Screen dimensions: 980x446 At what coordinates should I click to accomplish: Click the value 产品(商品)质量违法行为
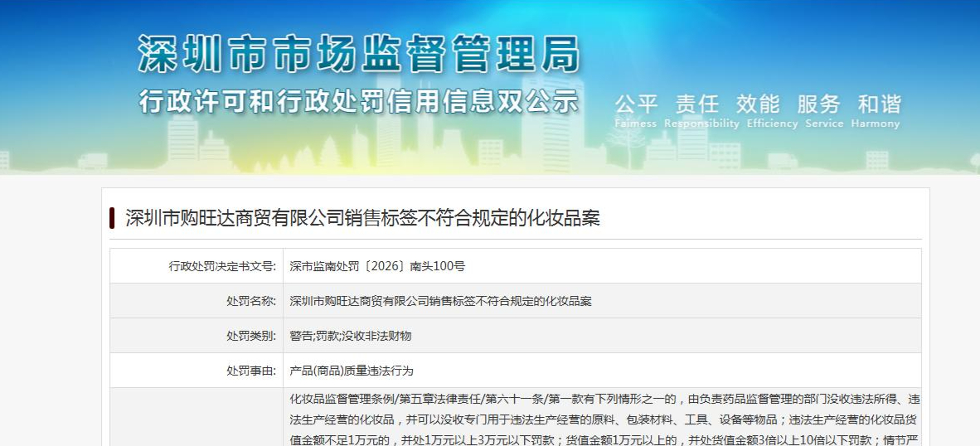coord(352,371)
